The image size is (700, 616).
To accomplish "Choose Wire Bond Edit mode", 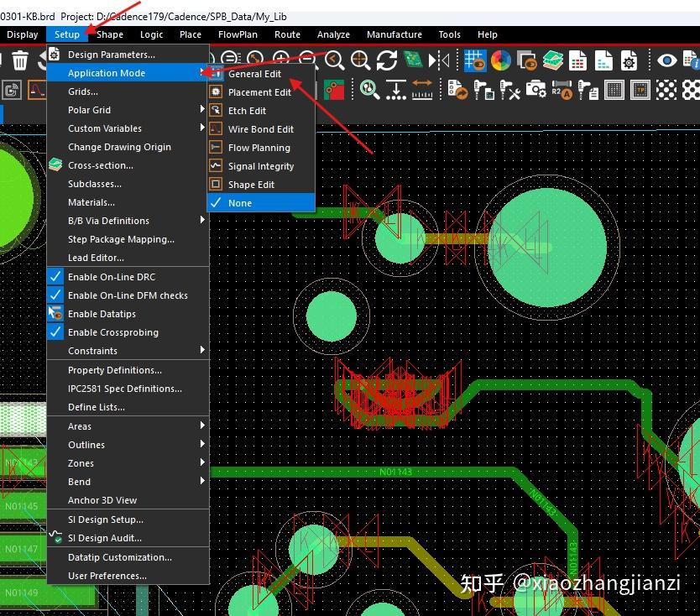I will [x=261, y=129].
